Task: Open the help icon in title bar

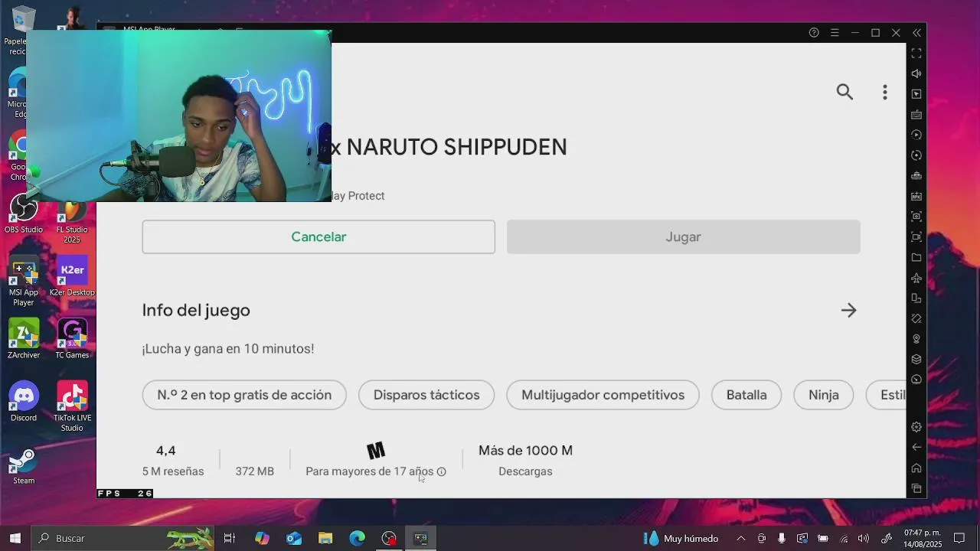Action: pos(814,33)
